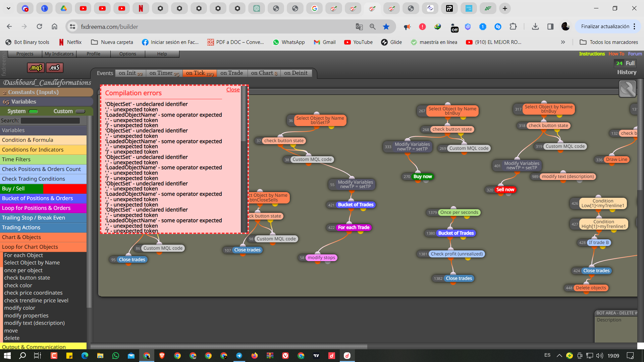644x362 pixels.
Task: Expand the Time Filters category
Action: tap(43, 160)
